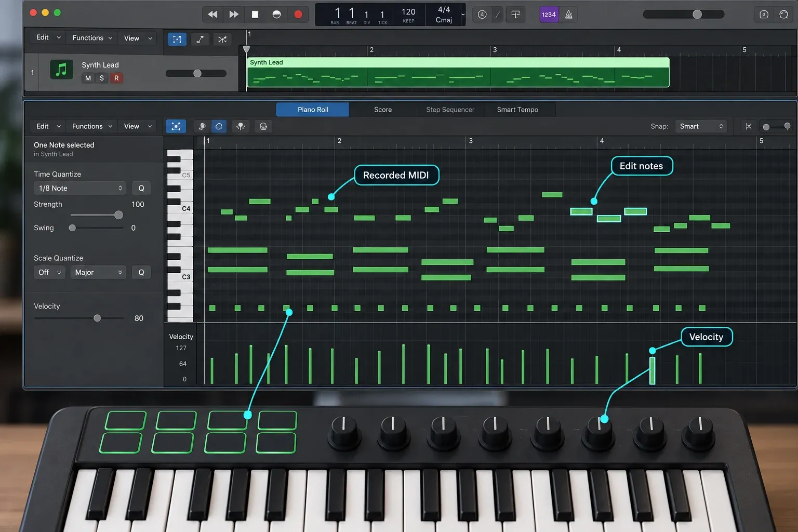
Task: Click the slash-shaped tool icon in control bar
Action: click(x=498, y=15)
